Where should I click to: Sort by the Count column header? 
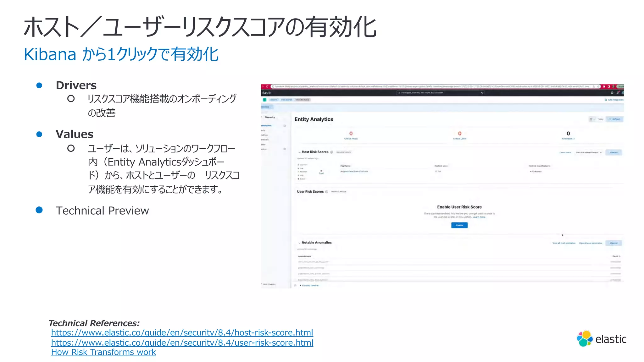[616, 256]
